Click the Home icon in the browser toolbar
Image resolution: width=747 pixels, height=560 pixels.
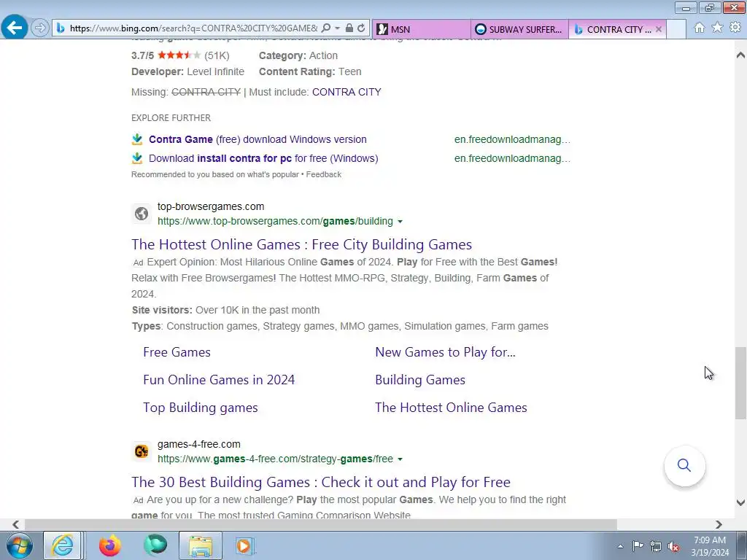700,28
